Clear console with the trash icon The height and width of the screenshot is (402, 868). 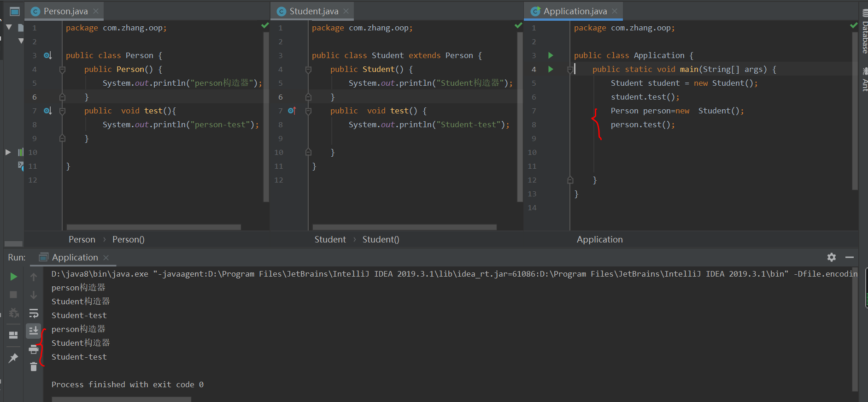(34, 367)
